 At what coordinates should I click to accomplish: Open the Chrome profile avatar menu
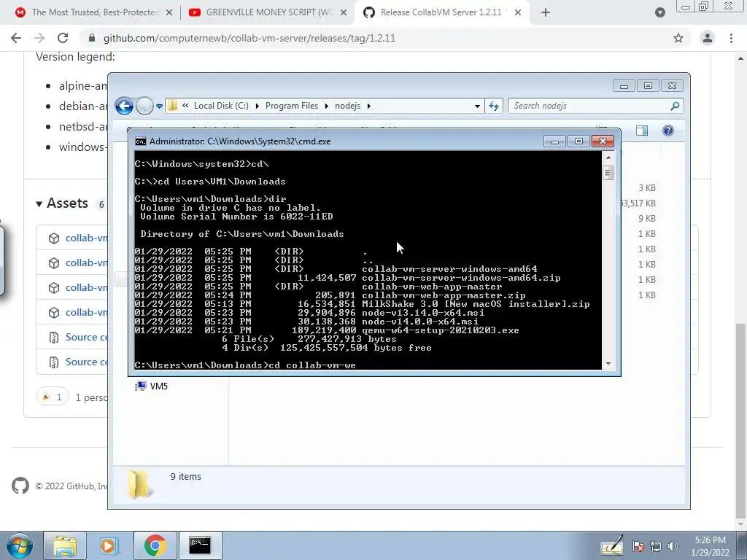tap(708, 38)
